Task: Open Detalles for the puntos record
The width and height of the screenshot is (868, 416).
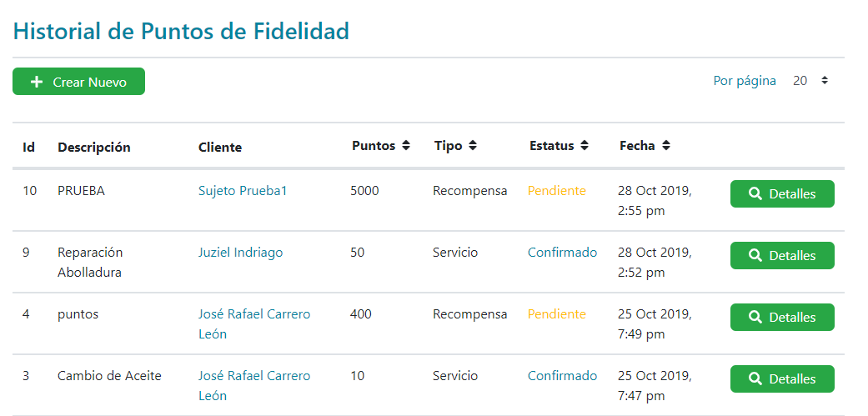Action: pos(781,317)
